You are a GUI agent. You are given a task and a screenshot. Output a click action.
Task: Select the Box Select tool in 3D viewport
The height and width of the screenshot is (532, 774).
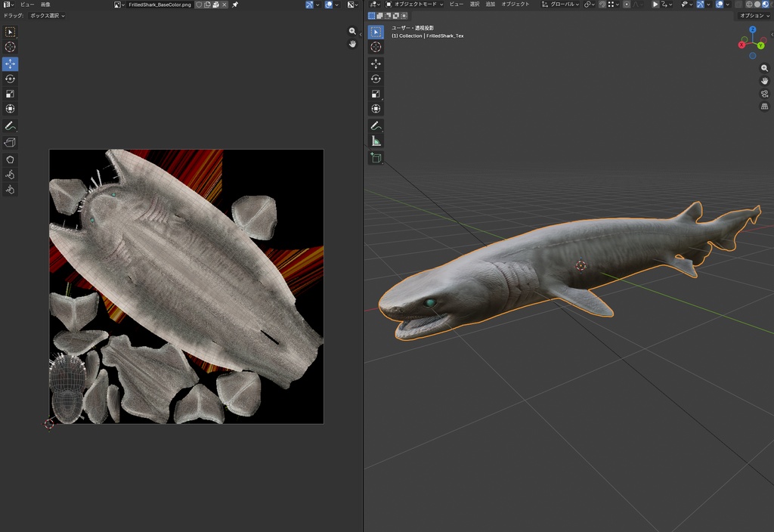click(376, 32)
